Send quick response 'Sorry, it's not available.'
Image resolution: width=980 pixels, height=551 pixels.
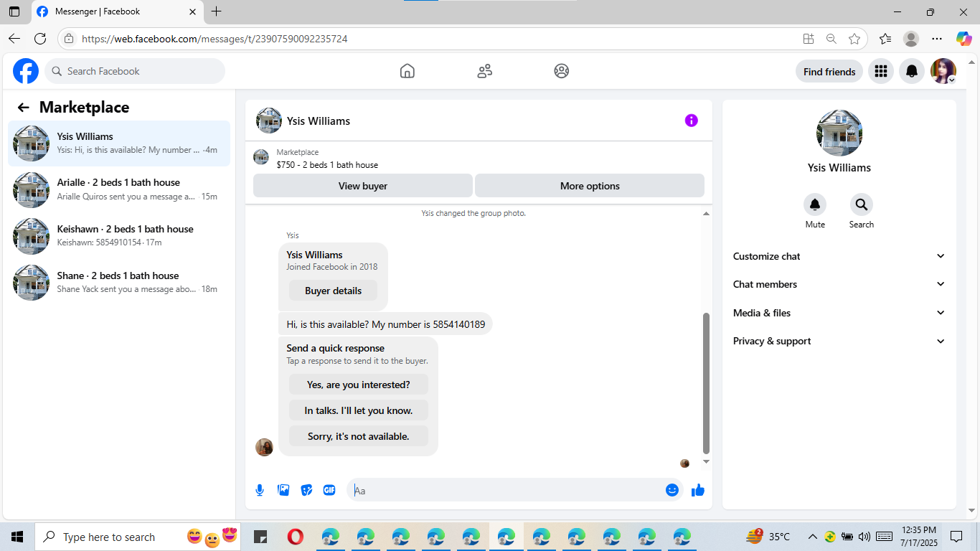(359, 436)
